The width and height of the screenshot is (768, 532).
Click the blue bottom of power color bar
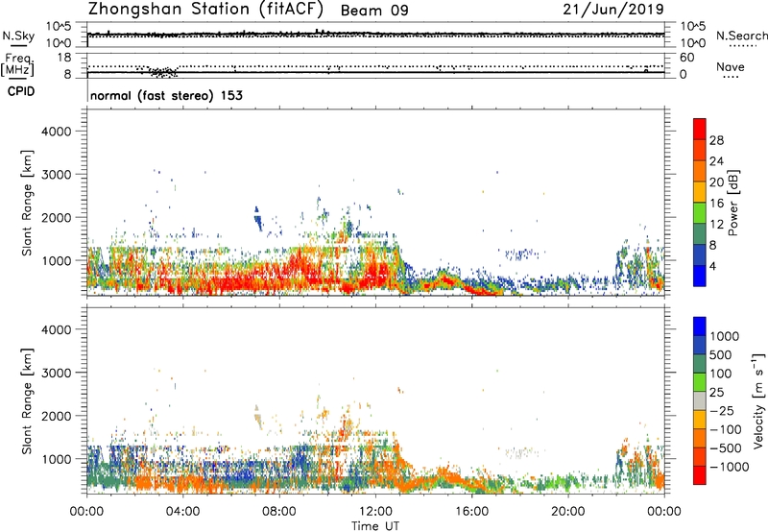click(700, 276)
